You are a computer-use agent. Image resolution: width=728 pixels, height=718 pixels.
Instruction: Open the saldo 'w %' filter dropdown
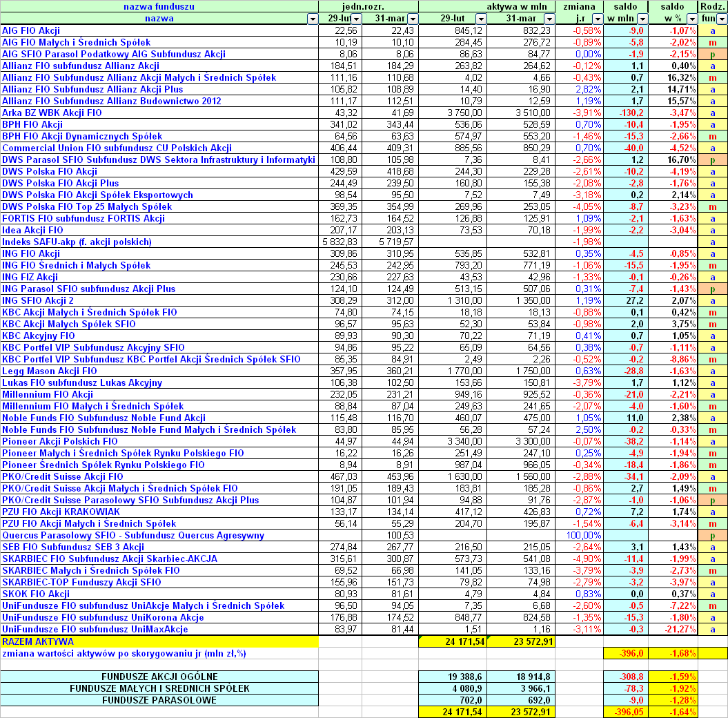691,19
